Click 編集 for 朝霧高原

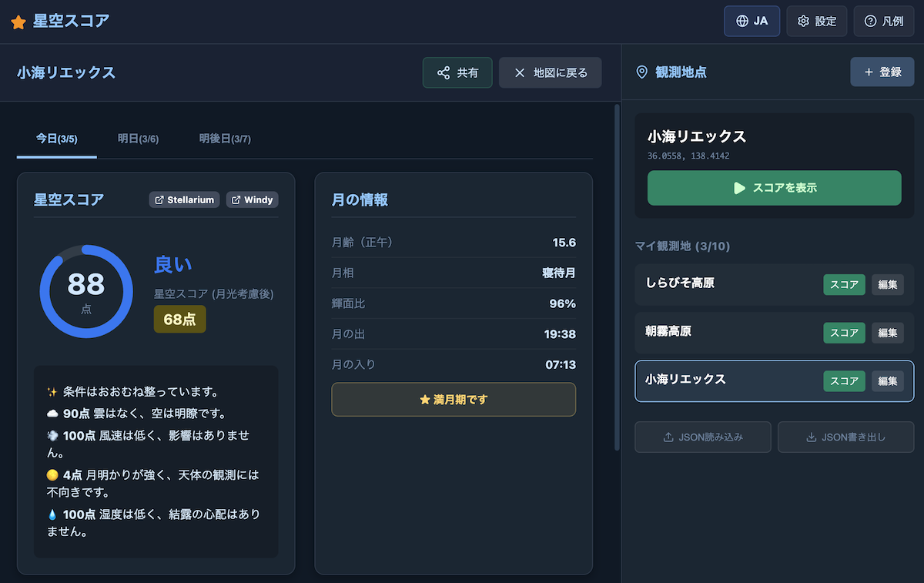[x=887, y=332]
